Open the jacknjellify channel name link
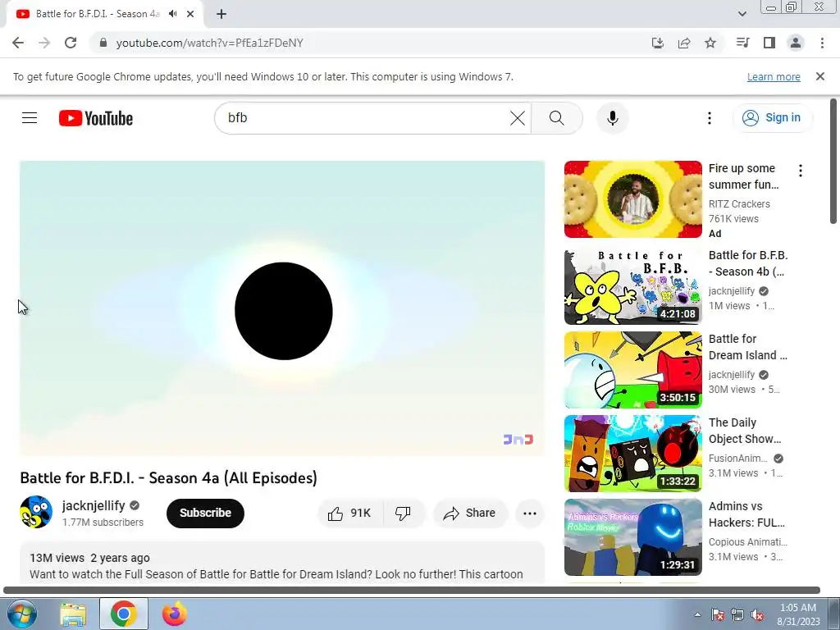Image resolution: width=840 pixels, height=630 pixels. pos(94,505)
